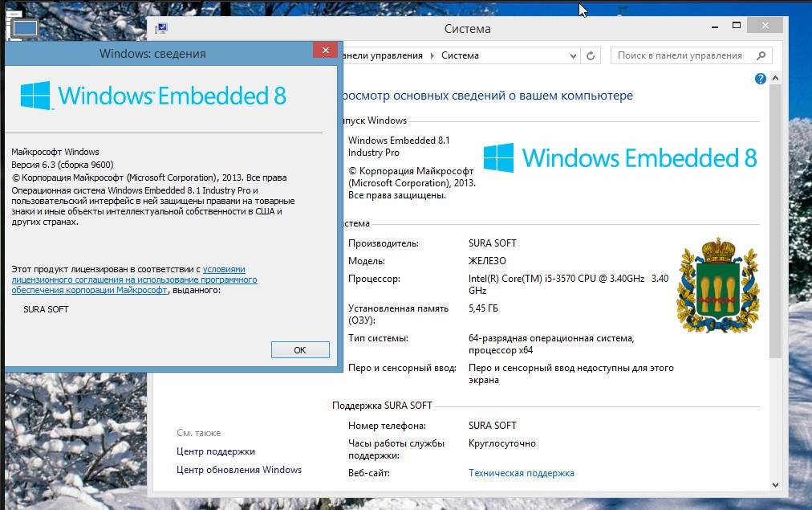The image size is (812, 510).
Task: Open Техническая поддержка website link
Action: point(521,473)
